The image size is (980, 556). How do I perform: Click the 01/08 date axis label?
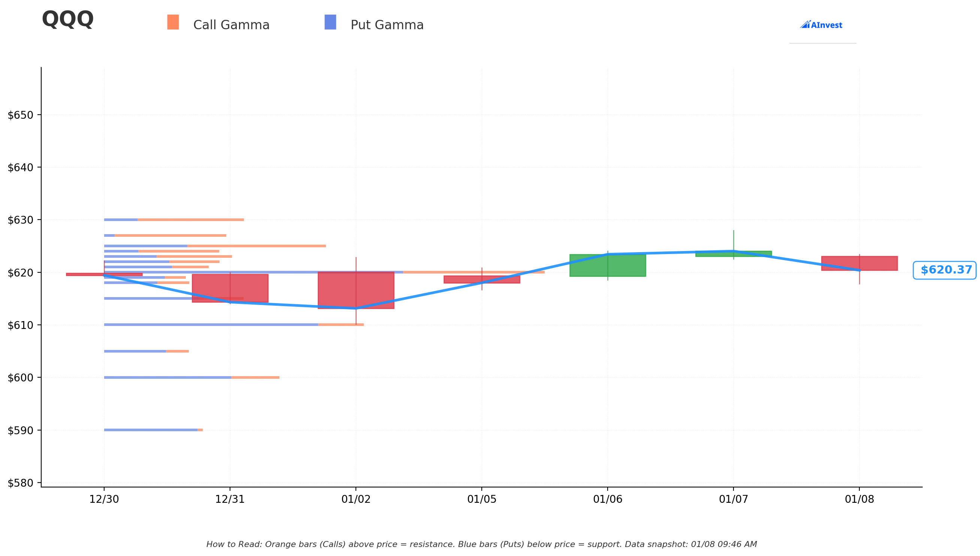point(859,499)
